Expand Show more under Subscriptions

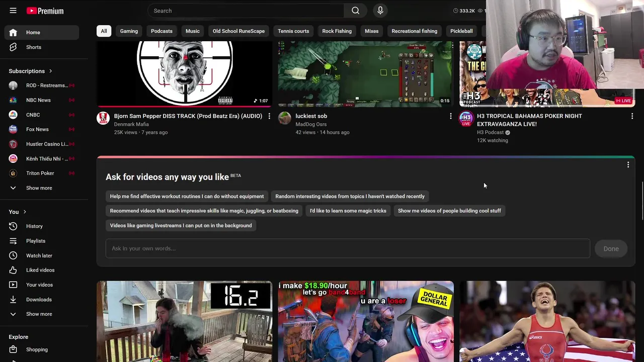pyautogui.click(x=42, y=188)
